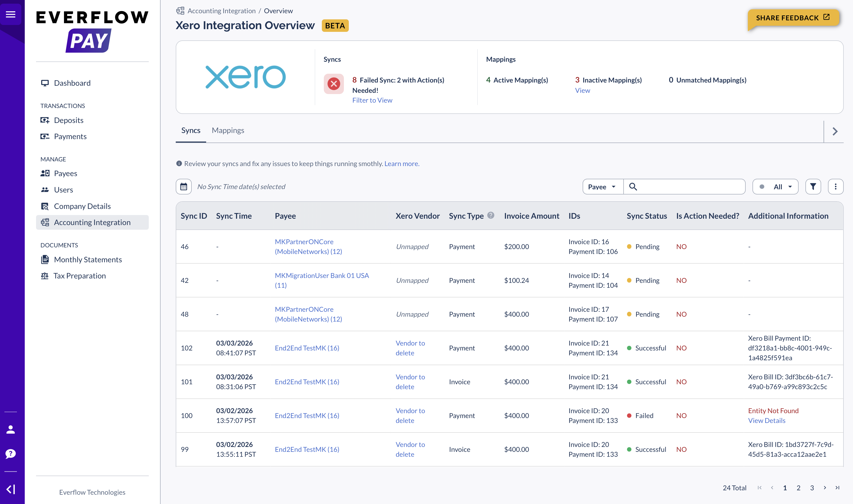Switch to the Mappings tab

pyautogui.click(x=228, y=131)
